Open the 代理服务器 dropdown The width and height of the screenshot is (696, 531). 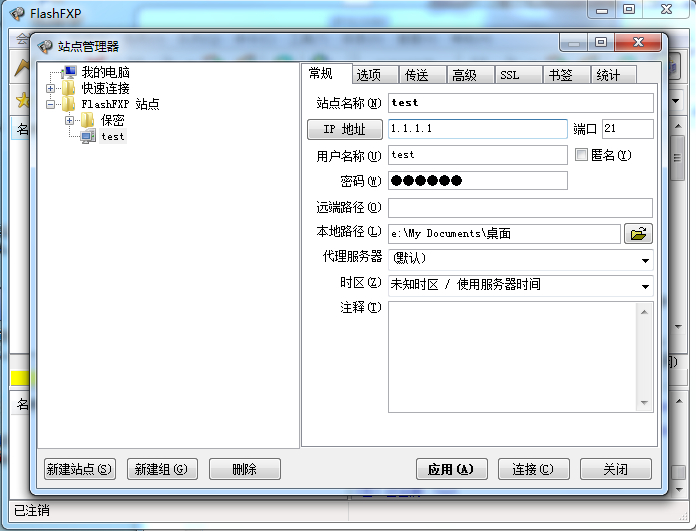pos(644,259)
